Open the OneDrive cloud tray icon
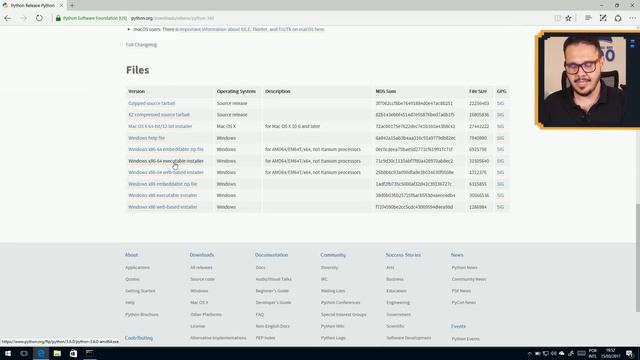640x360 pixels. coord(562,353)
